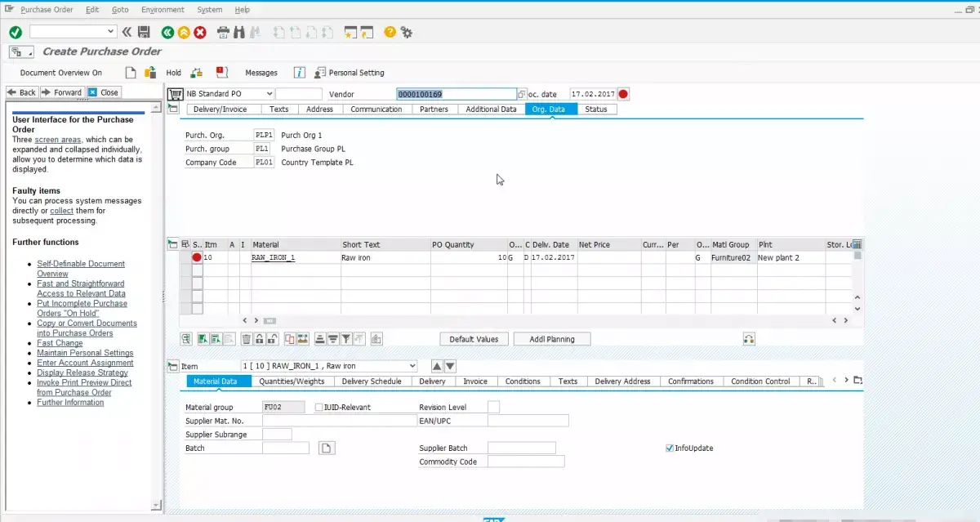Image resolution: width=980 pixels, height=522 pixels.
Task: Click the red Cancel icon
Action: [x=200, y=32]
